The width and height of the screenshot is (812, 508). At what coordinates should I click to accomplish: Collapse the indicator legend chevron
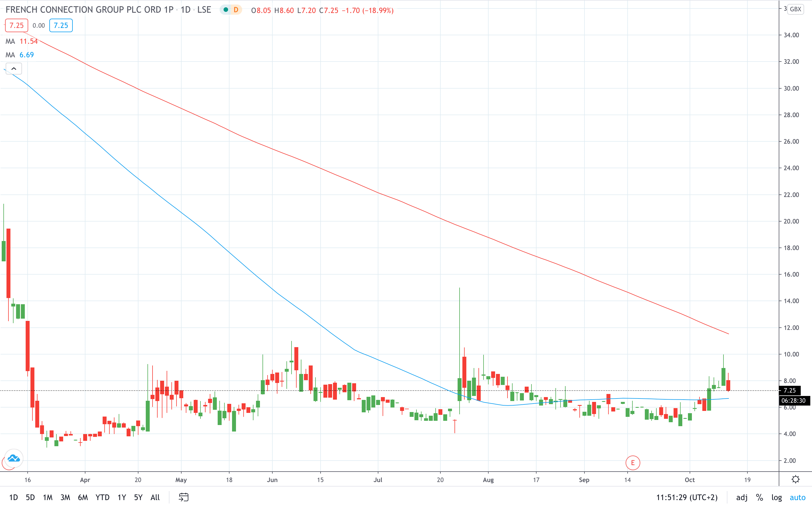[x=14, y=69]
